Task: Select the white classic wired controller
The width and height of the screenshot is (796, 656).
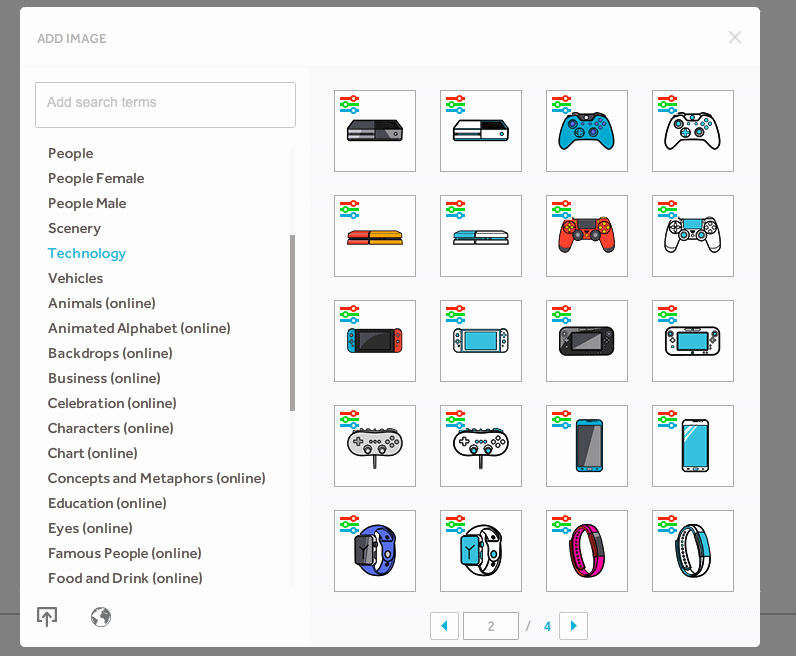Action: coord(481,446)
